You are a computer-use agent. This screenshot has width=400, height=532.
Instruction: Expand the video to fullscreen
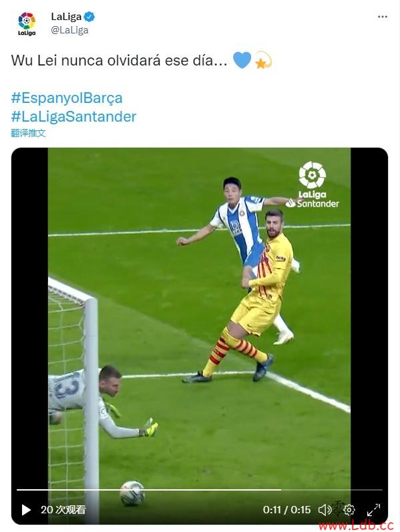tap(373, 509)
